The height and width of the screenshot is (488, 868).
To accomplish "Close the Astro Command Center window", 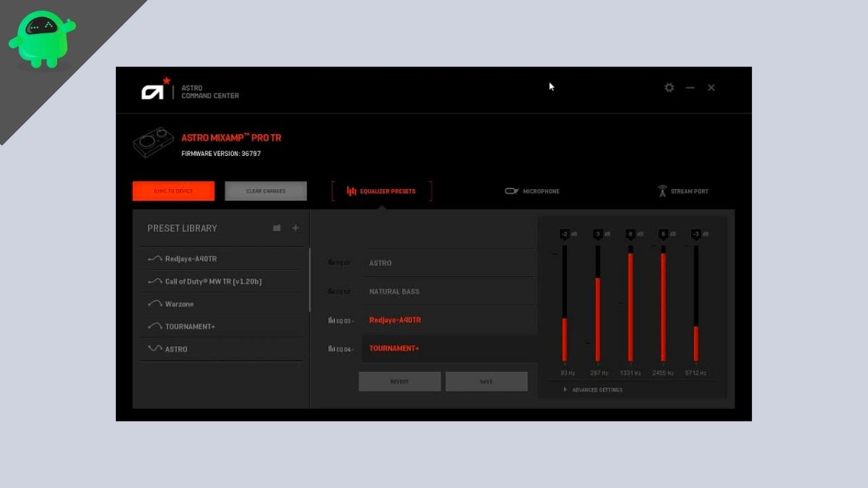I will coord(711,87).
